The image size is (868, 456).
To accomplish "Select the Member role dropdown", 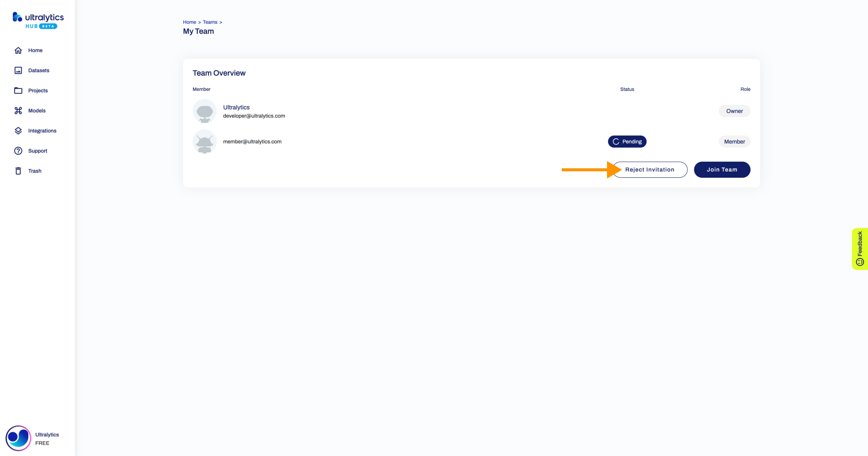I will point(734,141).
